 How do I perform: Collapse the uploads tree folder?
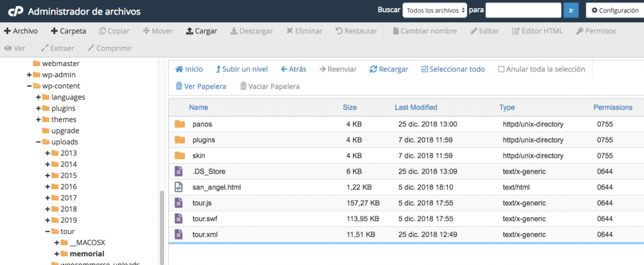38,142
